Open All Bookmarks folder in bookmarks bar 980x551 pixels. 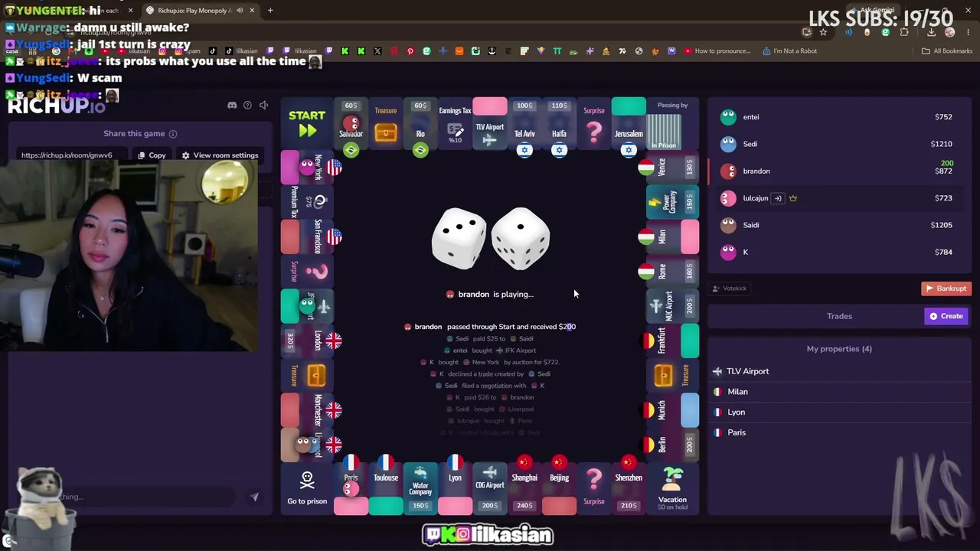pyautogui.click(x=947, y=51)
